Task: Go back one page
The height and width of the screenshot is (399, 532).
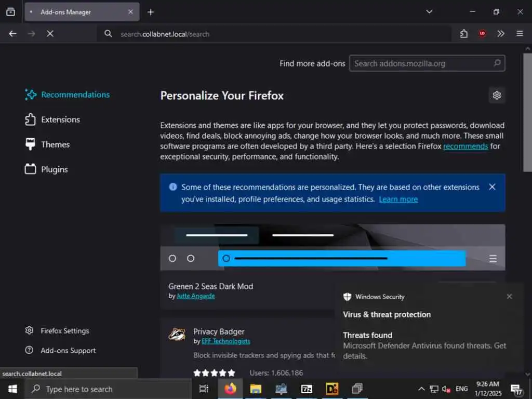Action: [13, 34]
